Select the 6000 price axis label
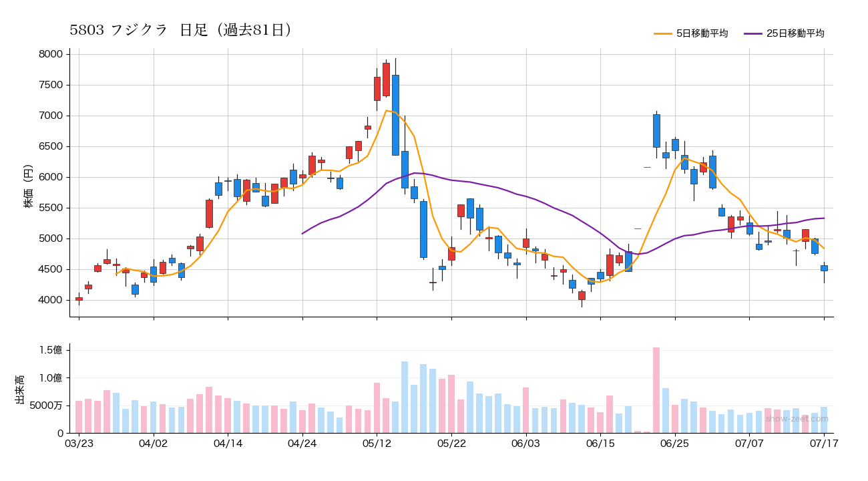The image size is (868, 481). point(51,177)
